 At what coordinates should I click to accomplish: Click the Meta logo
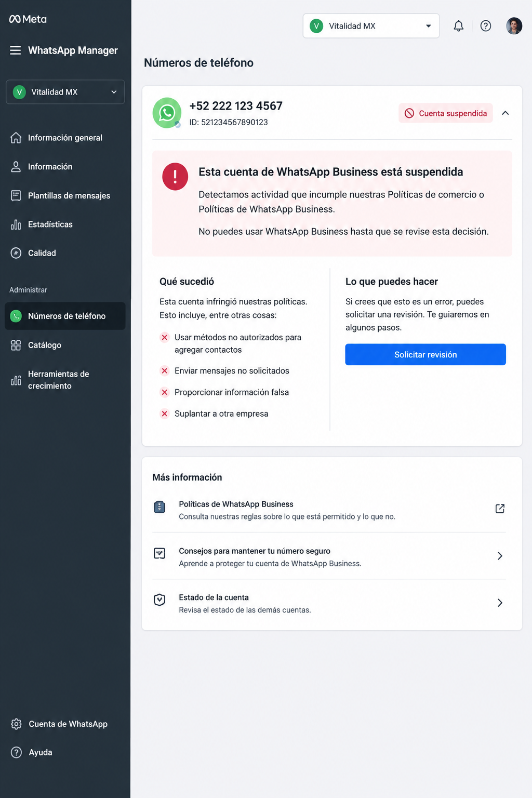[28, 19]
